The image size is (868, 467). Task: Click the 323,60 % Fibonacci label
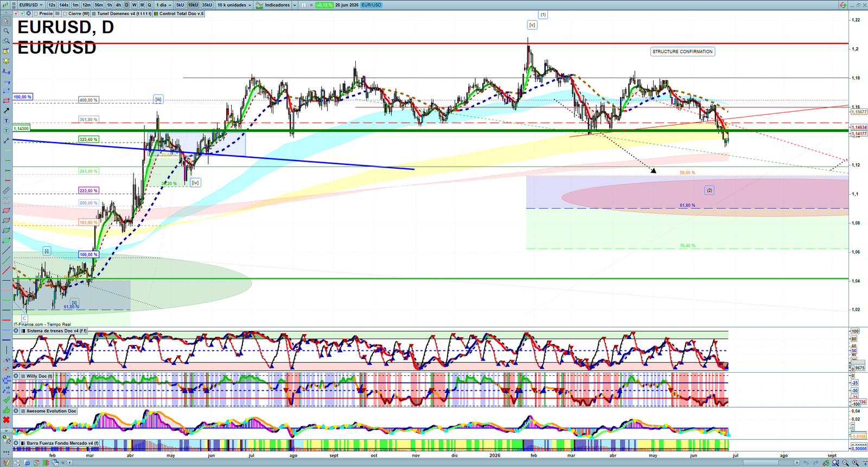(88, 139)
